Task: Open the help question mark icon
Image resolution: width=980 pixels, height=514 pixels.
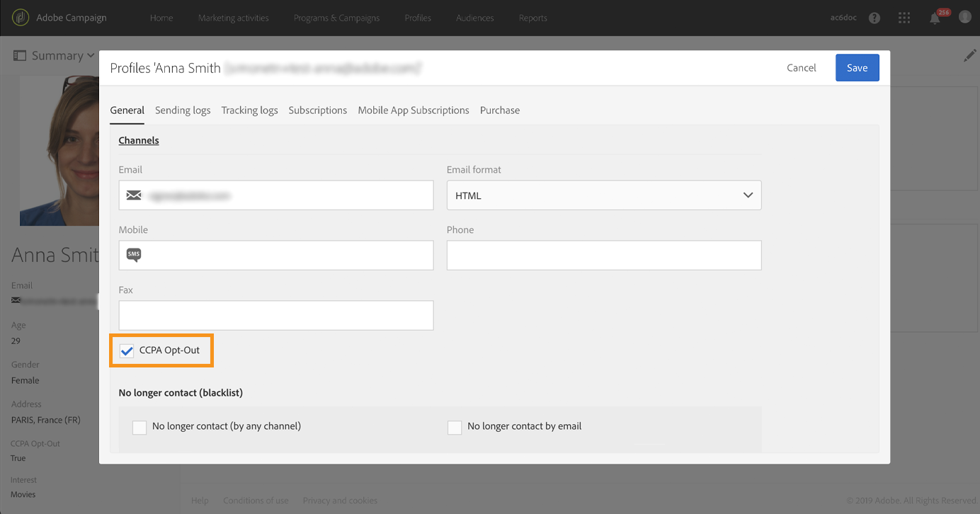Action: tap(874, 18)
